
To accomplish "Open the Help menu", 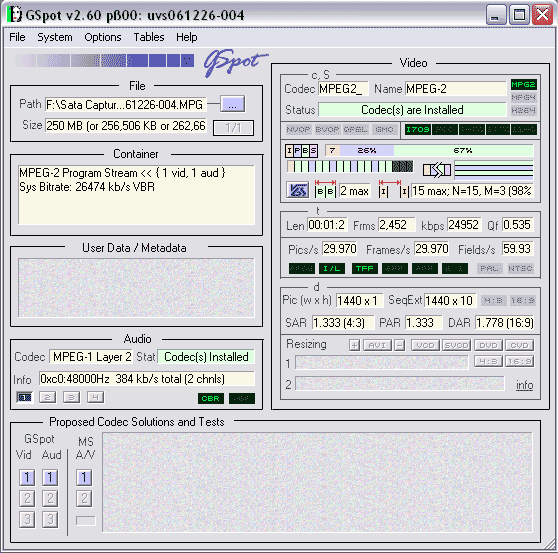I will pyautogui.click(x=186, y=37).
